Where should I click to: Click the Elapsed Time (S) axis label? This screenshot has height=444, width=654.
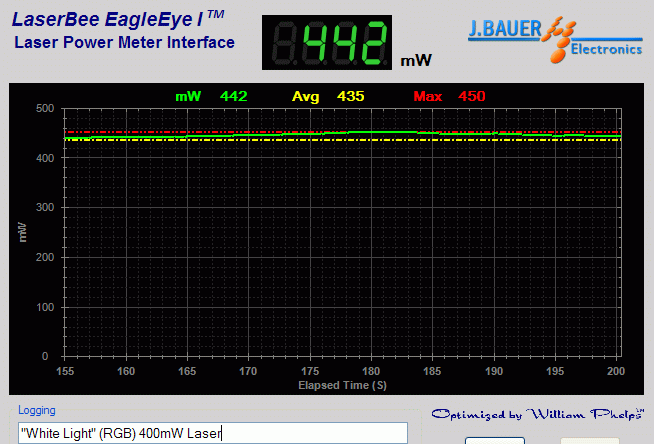(342, 385)
